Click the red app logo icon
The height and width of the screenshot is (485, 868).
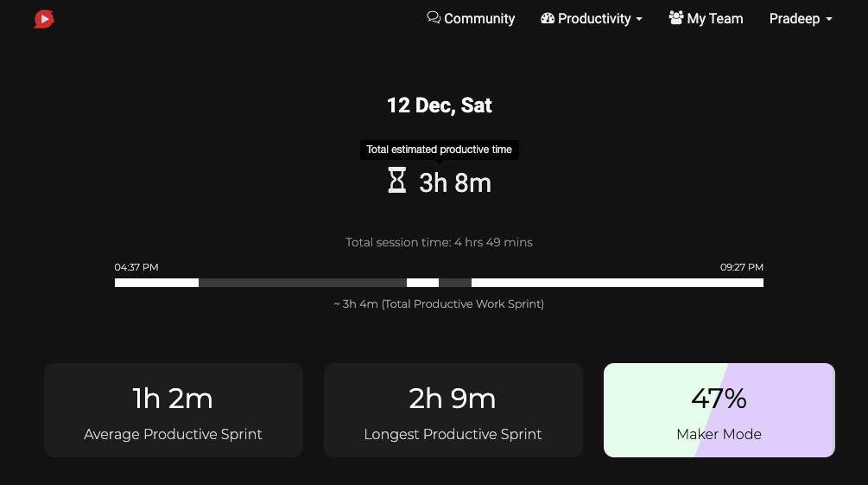coord(44,19)
